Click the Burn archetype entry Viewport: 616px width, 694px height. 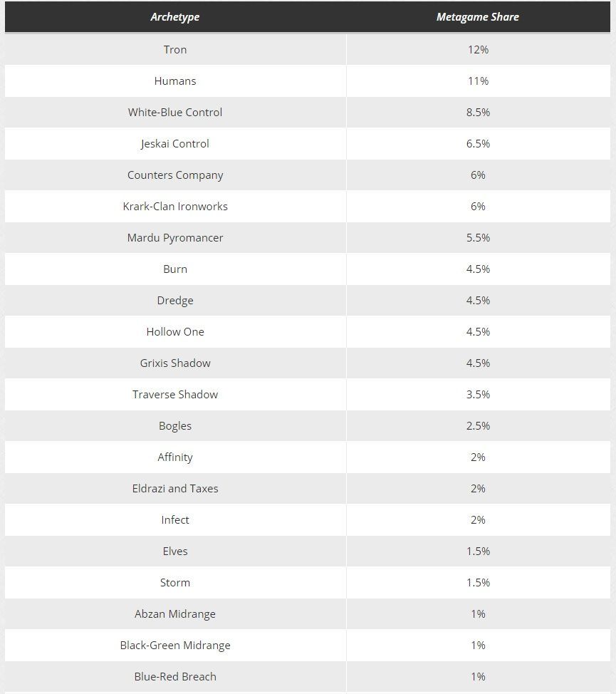point(175,269)
